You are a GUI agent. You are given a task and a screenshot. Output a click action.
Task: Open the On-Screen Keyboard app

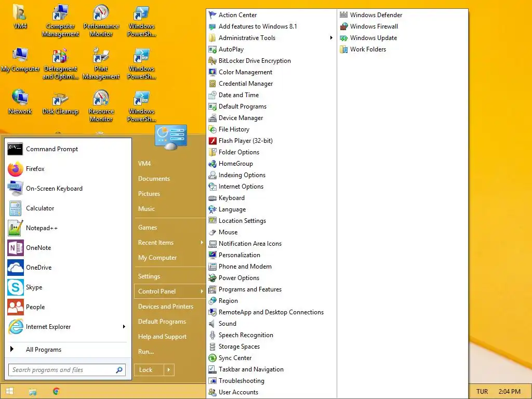[68, 188]
